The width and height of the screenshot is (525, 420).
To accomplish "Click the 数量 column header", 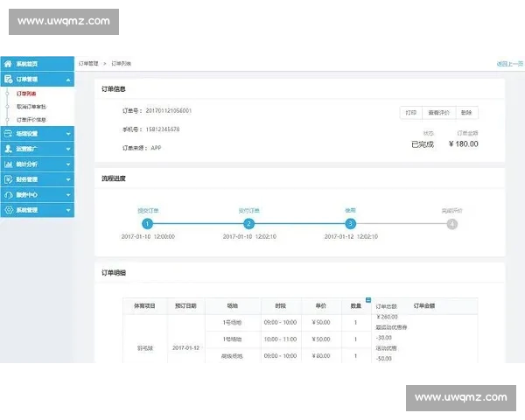I will pyautogui.click(x=355, y=305).
